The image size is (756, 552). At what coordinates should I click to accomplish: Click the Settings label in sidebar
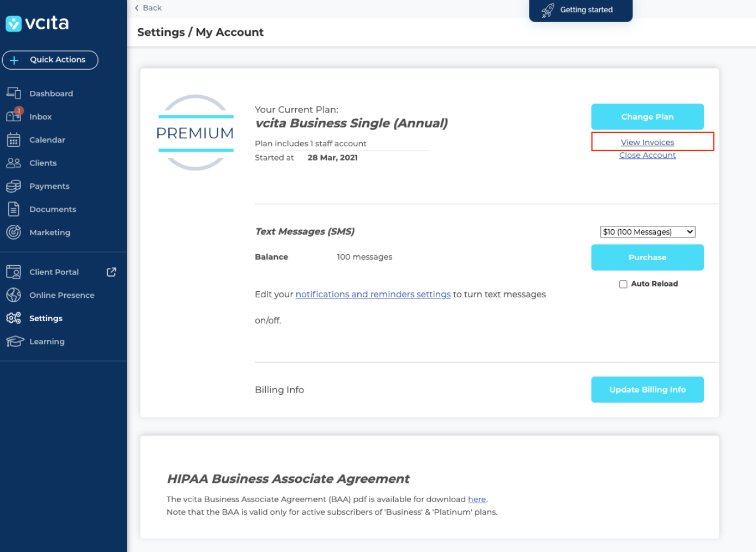(46, 318)
